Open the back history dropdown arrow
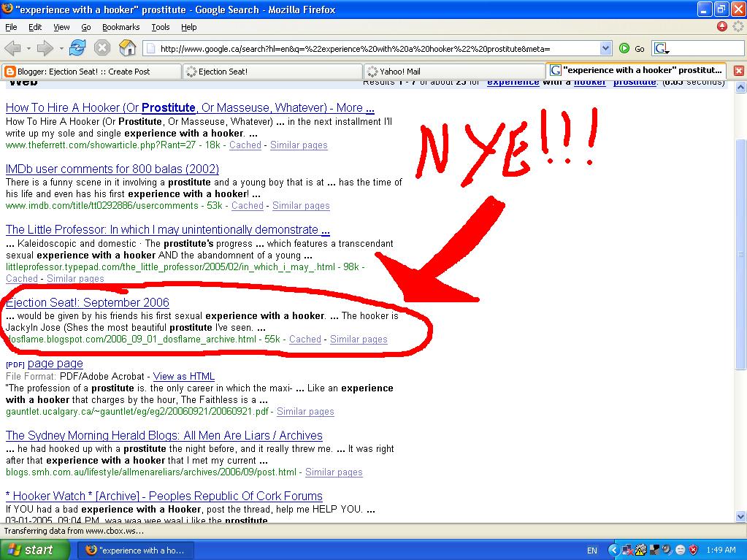 28,49
